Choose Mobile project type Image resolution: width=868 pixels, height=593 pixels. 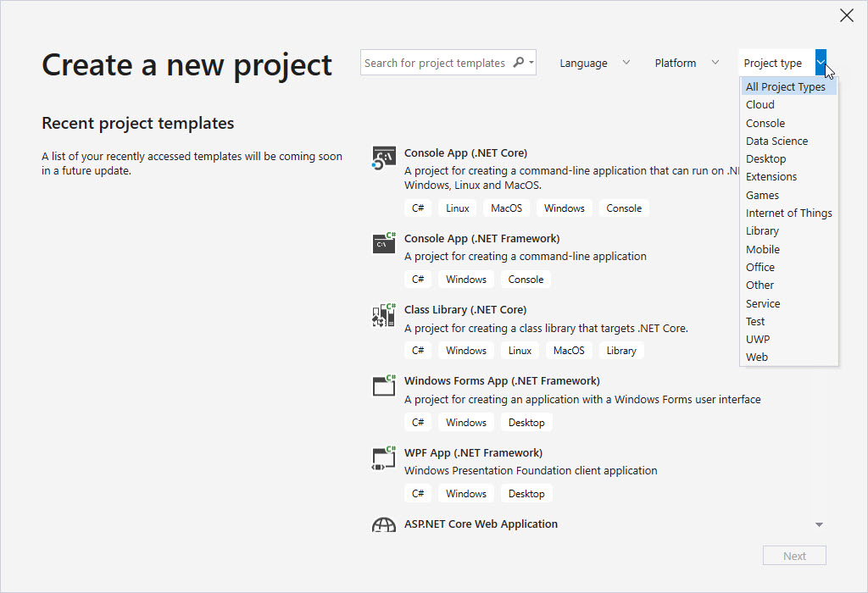[x=789, y=249]
